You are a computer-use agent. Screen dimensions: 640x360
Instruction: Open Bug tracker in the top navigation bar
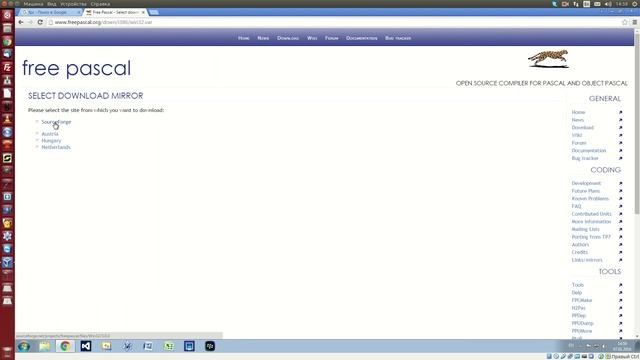398,38
